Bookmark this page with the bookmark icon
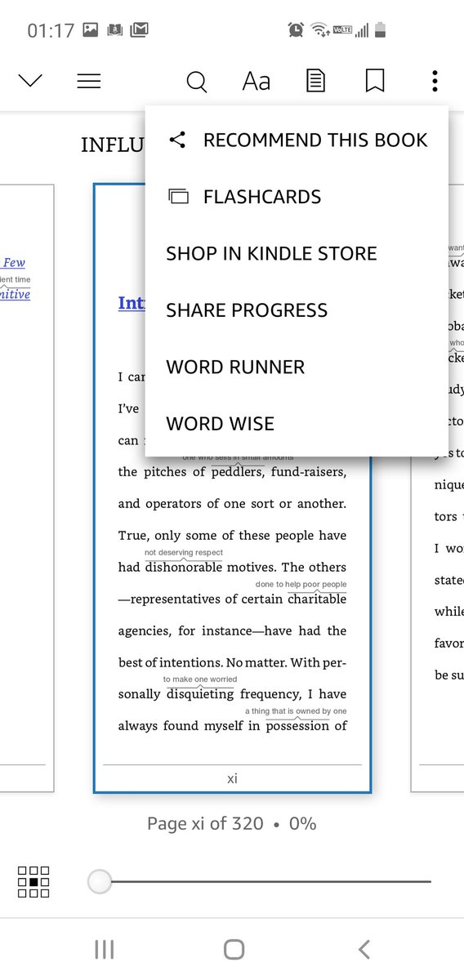This screenshot has width=464, height=980. pyautogui.click(x=375, y=81)
